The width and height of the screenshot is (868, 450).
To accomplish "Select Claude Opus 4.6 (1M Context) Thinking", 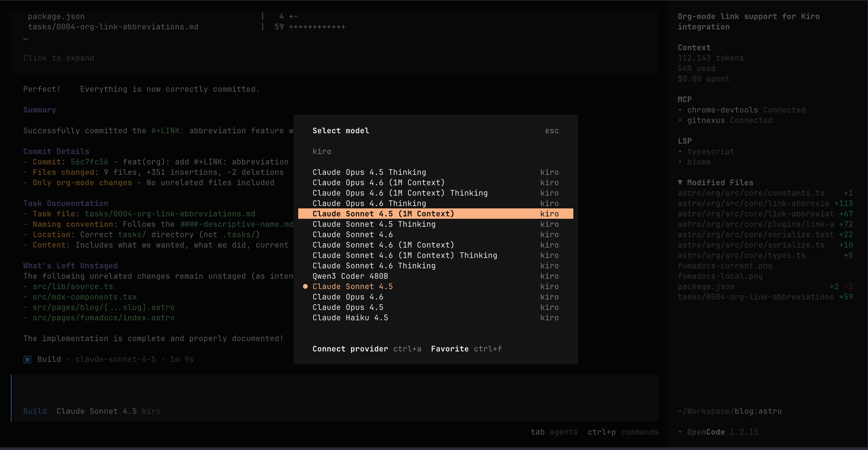I will pos(400,193).
